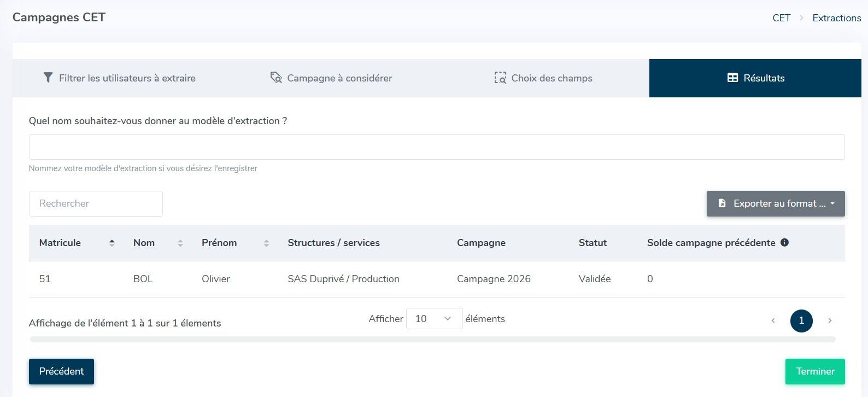The height and width of the screenshot is (397, 868).
Task: Click the CET breadcrumb link
Action: pyautogui.click(x=781, y=18)
